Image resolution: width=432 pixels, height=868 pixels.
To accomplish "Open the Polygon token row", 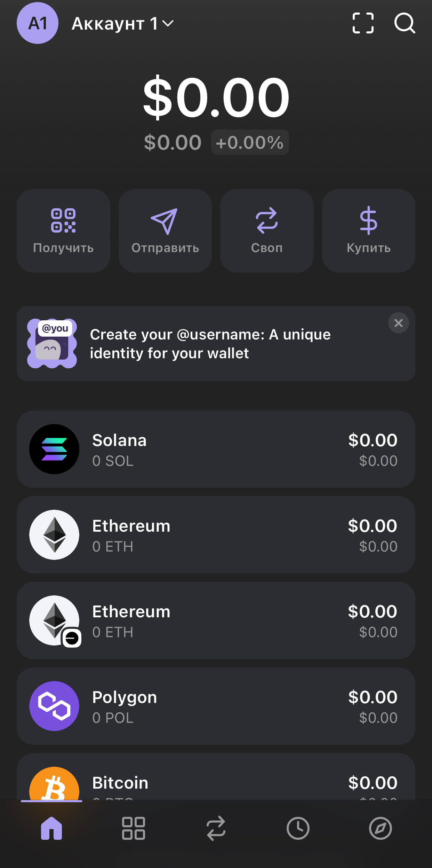I will (x=216, y=706).
